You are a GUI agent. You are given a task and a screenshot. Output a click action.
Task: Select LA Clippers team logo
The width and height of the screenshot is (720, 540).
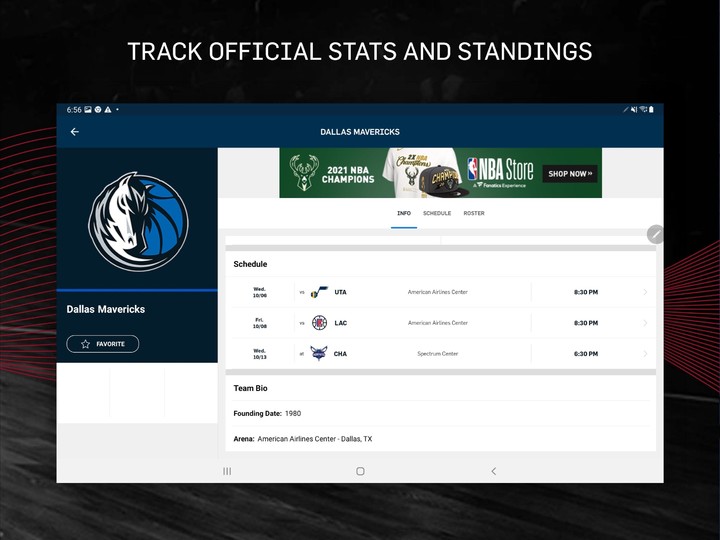coord(319,323)
